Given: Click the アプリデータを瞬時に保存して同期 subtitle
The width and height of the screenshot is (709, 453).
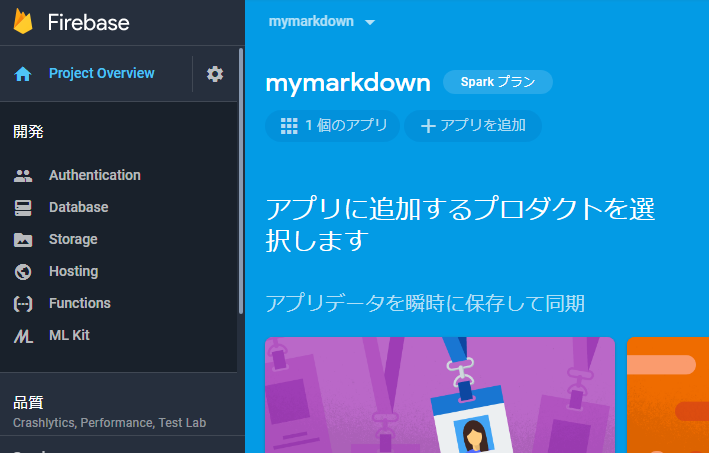Looking at the screenshot, I should pyautogui.click(x=425, y=303).
